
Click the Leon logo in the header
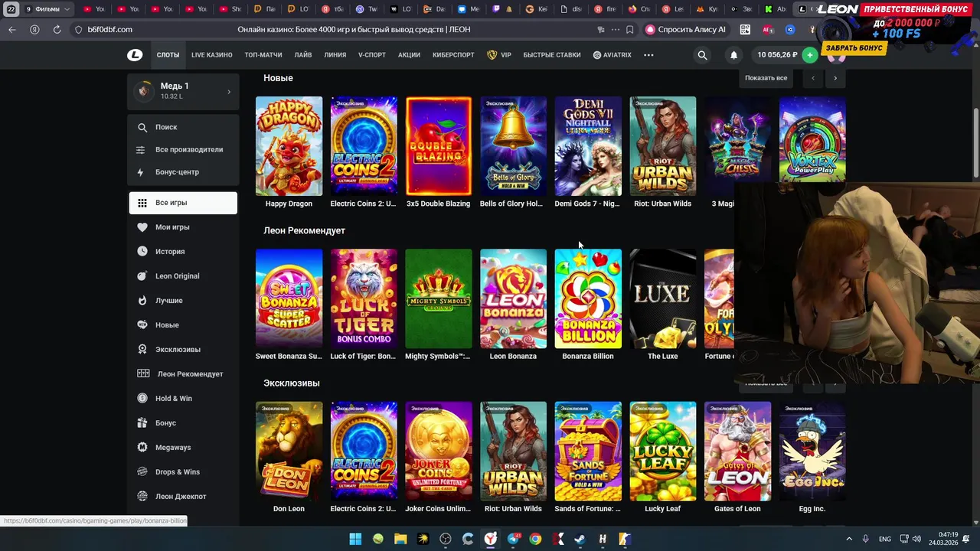(x=135, y=55)
